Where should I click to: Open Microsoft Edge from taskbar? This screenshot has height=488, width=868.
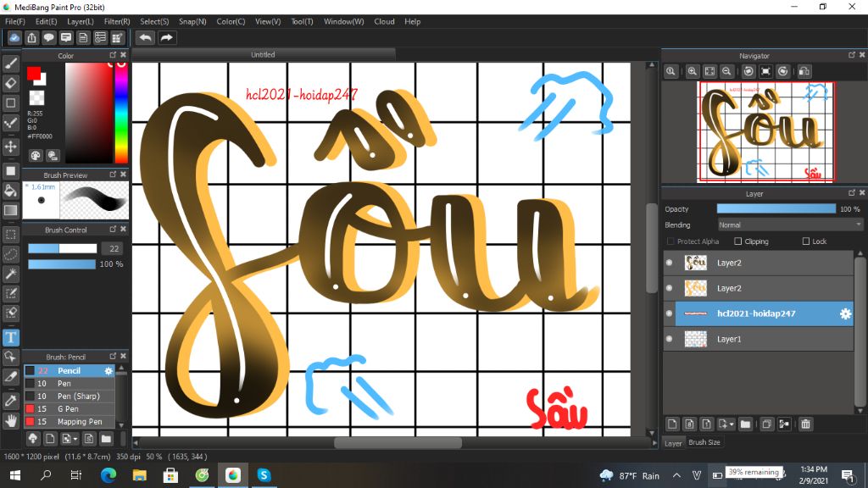pyautogui.click(x=108, y=474)
